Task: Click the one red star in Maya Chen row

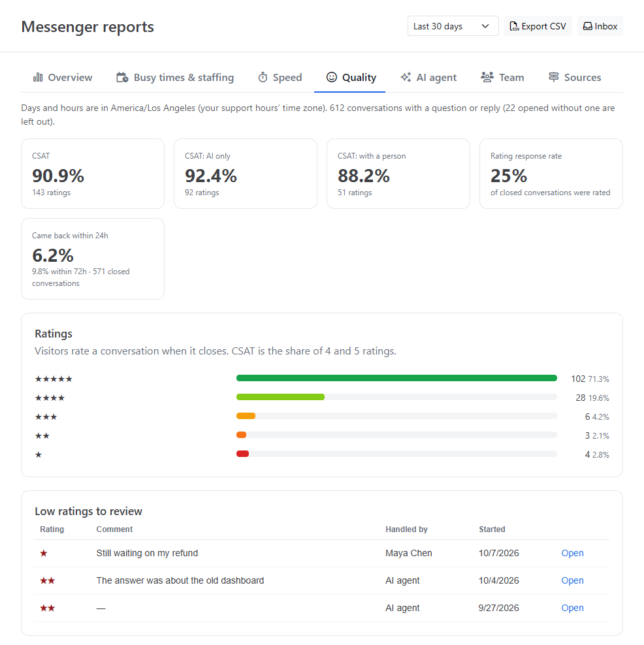Action: [x=44, y=553]
